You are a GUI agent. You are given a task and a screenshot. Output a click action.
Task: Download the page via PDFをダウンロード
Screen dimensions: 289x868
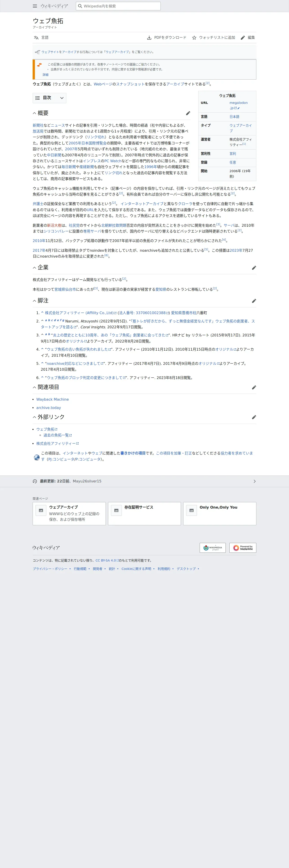(x=167, y=37)
